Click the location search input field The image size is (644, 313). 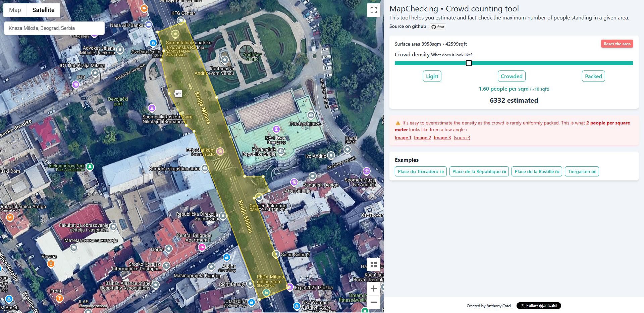(54, 28)
